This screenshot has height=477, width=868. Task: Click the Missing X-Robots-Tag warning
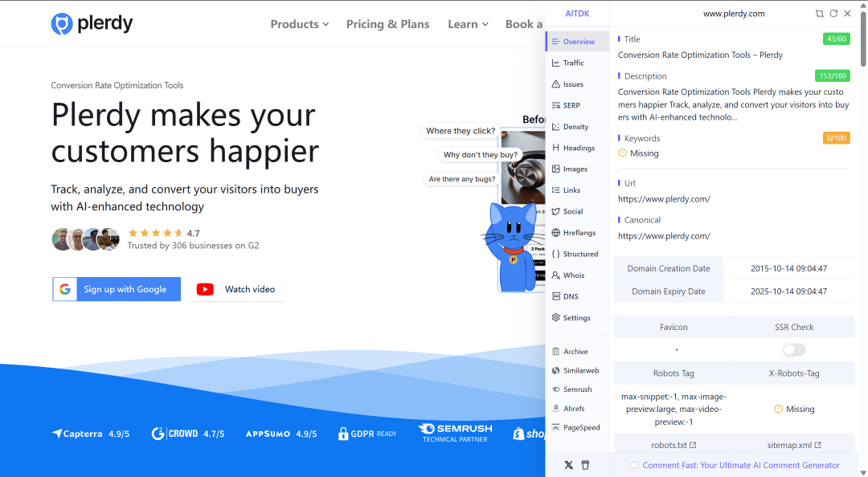tap(794, 409)
